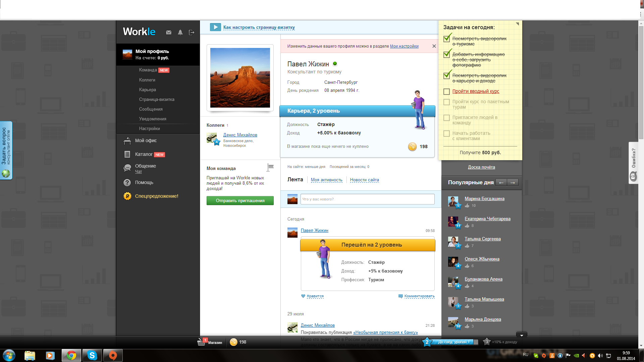Open Денис Михайлов colleague profile link

click(x=240, y=135)
